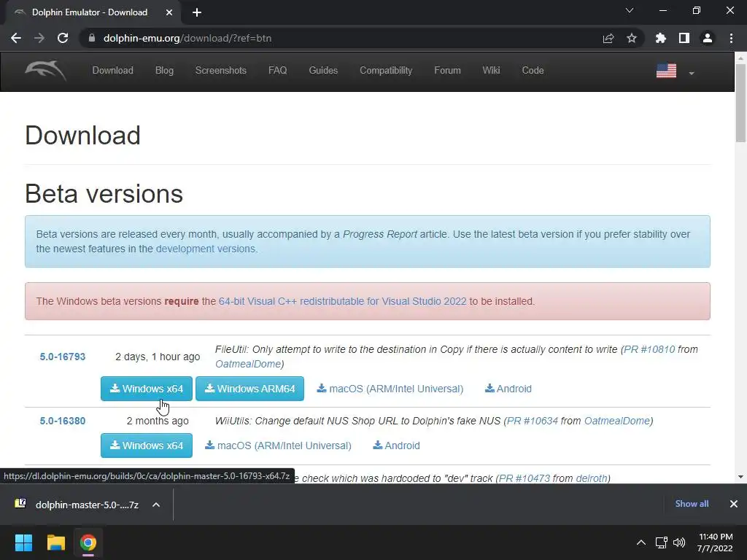Screen dimensions: 747x560
Task: Open OatmealDome link in 5.0-16380 row
Action: click(617, 421)
